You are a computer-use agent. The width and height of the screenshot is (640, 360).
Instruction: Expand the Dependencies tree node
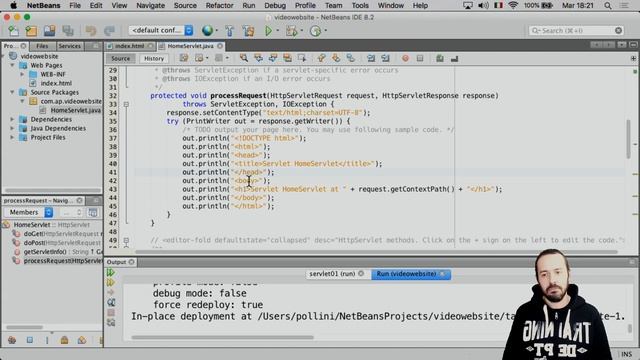point(12,119)
